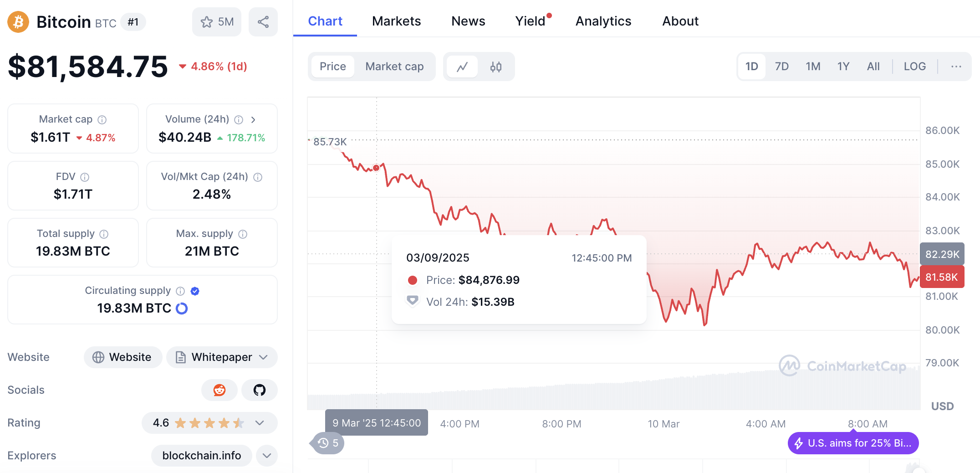Click the circulating supply progress ring
Viewport: 980px width, 473px height.
click(182, 308)
